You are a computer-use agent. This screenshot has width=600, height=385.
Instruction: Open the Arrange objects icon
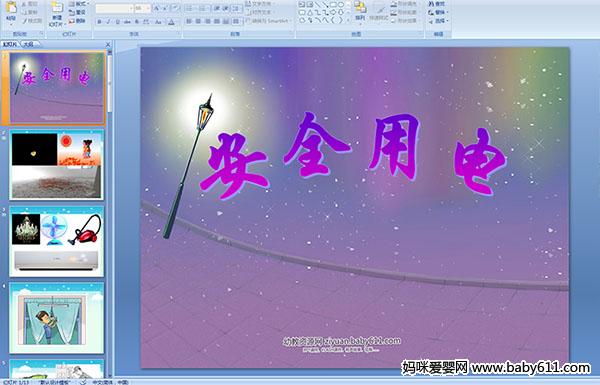tap(360, 11)
